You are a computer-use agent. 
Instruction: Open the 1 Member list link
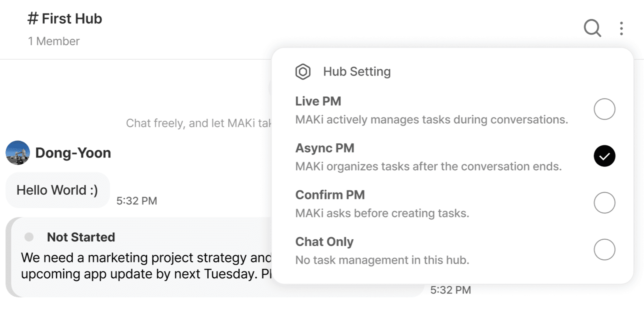[x=54, y=41]
